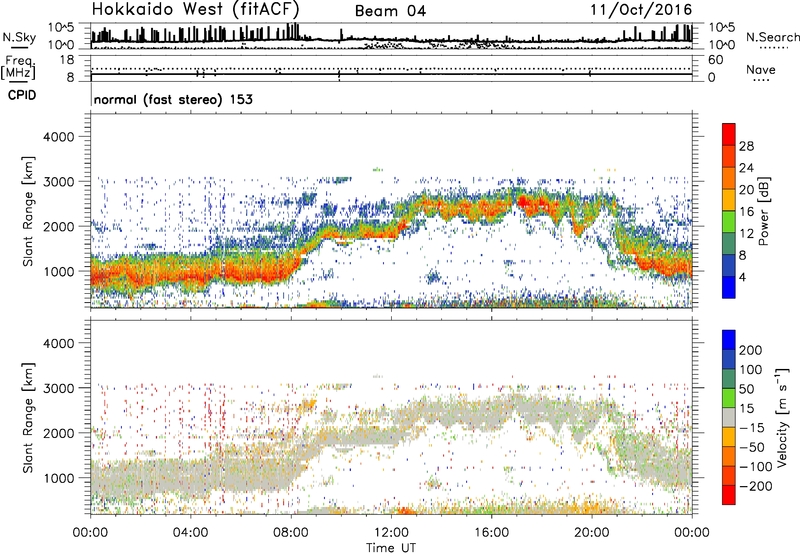The width and height of the screenshot is (800, 554).
Task: Click the velocity plot panel
Action: click(x=391, y=417)
